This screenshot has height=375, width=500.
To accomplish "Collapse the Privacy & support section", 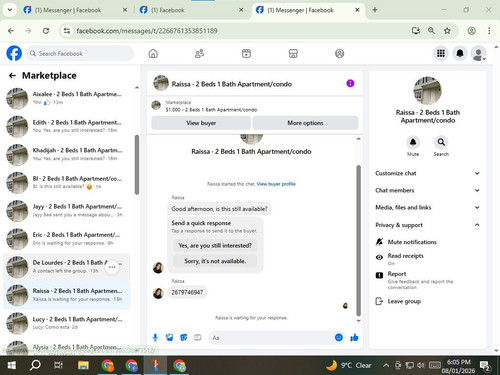I will pyautogui.click(x=428, y=225).
